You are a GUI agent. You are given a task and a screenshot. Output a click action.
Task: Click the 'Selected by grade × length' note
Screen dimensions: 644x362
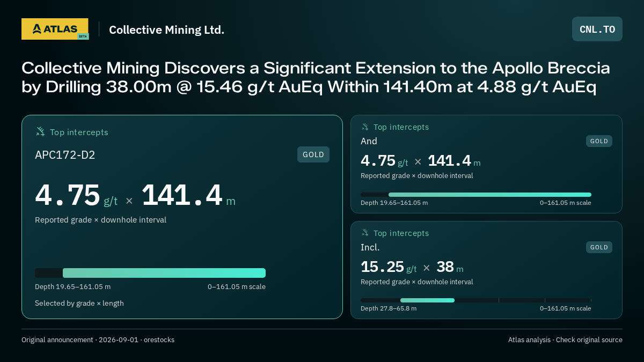coord(79,303)
